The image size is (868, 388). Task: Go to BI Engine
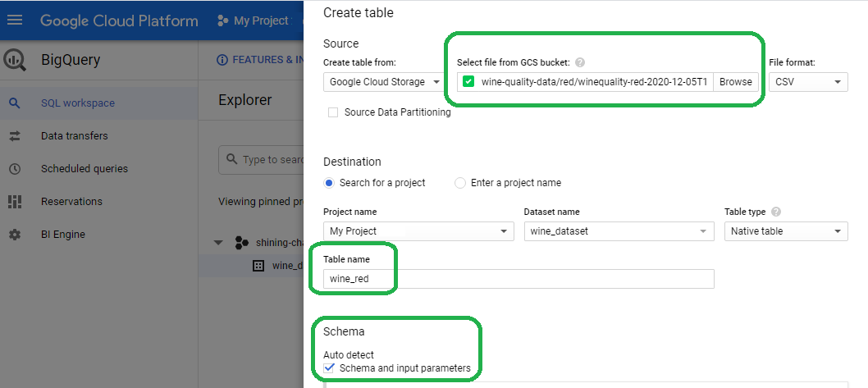(x=63, y=235)
